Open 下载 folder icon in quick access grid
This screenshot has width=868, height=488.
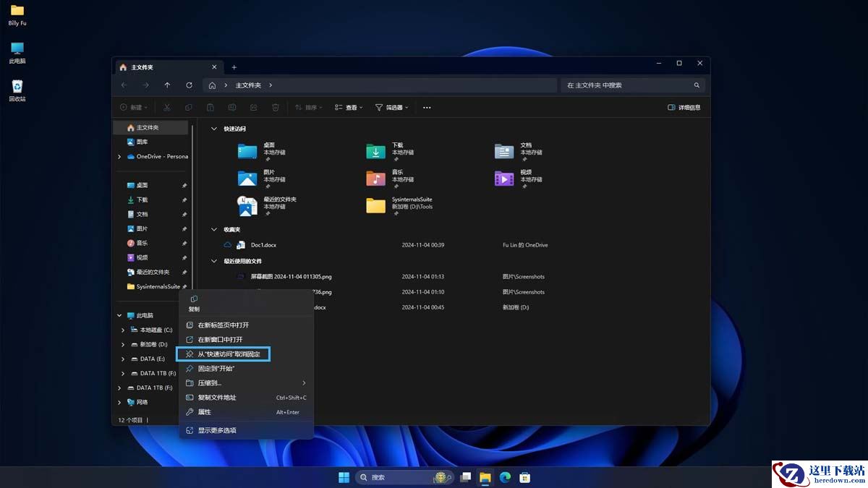pyautogui.click(x=375, y=151)
